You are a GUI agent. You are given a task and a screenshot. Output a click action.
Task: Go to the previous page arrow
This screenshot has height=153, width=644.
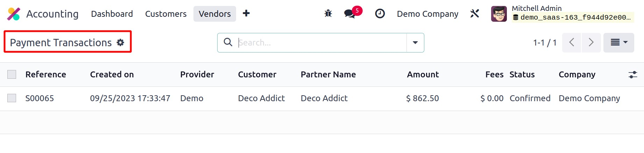point(572,43)
